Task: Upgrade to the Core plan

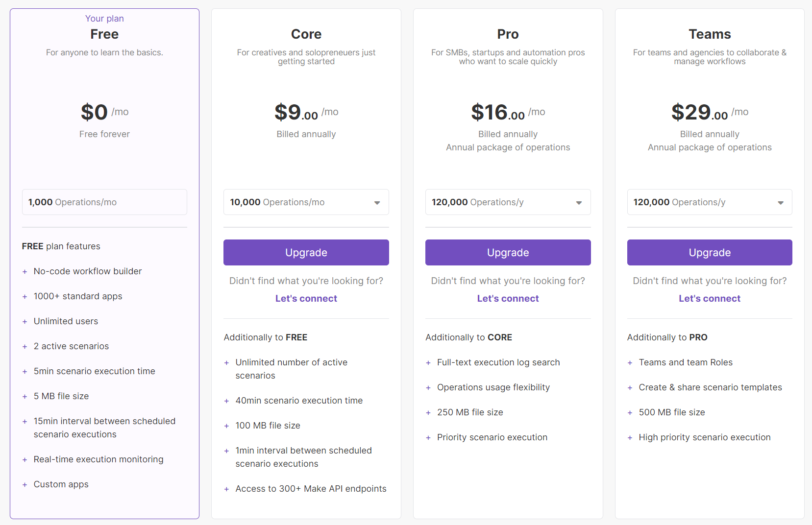Action: tap(306, 253)
